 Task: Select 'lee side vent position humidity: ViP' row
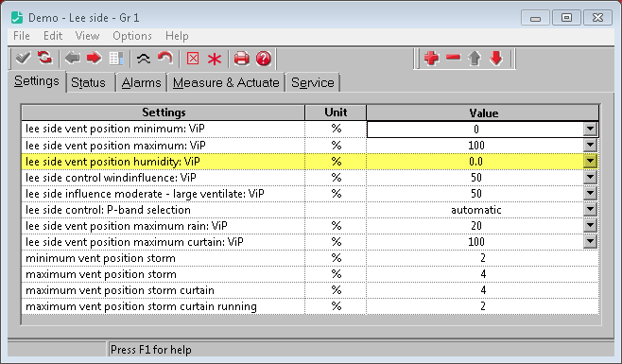[x=310, y=162]
